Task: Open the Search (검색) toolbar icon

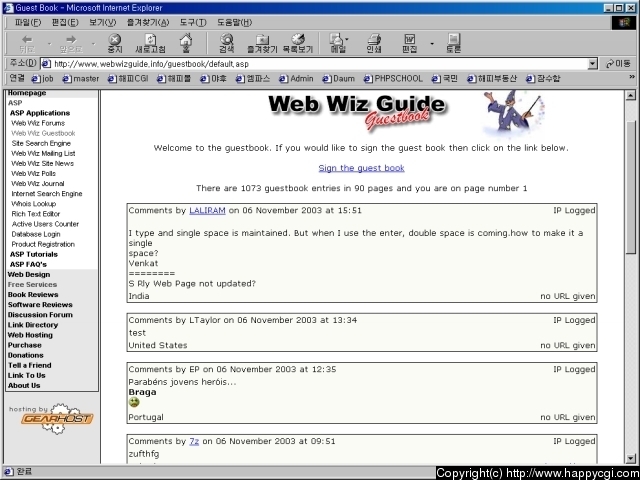Action: [x=227, y=43]
